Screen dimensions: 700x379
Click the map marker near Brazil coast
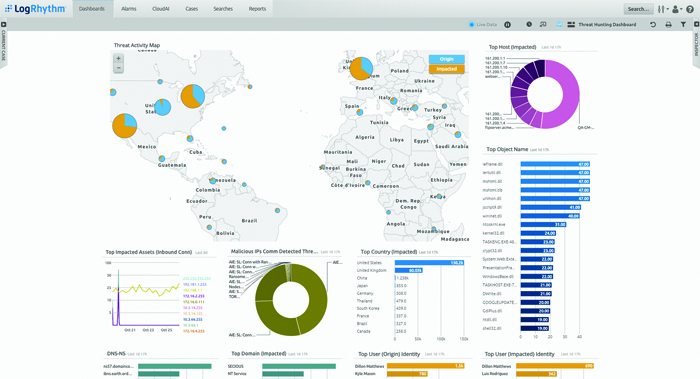pos(278,210)
